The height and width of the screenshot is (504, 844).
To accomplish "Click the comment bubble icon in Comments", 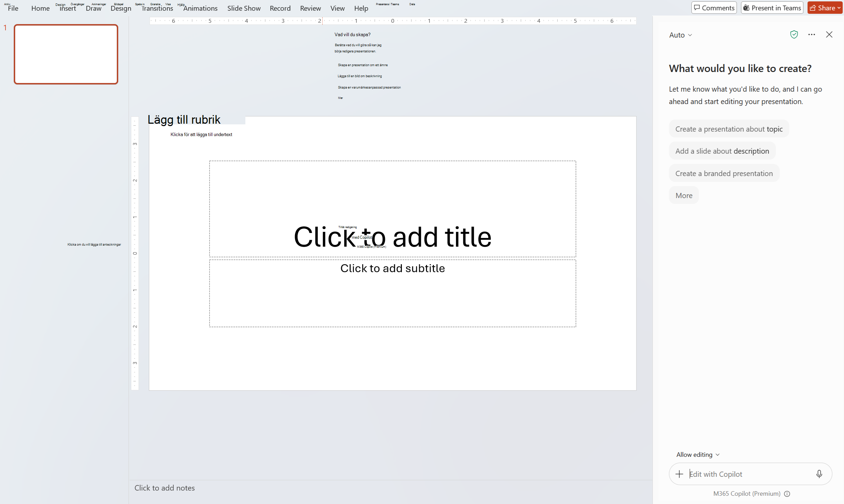I will [697, 8].
